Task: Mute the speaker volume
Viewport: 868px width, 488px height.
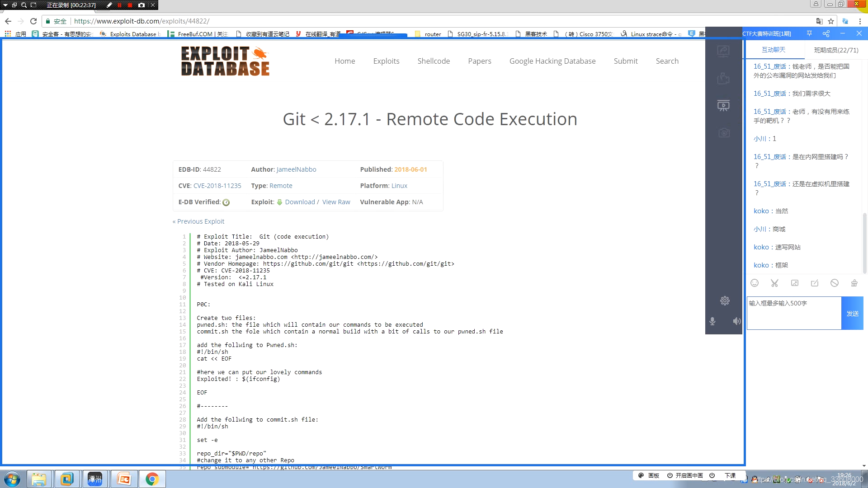Action: [x=736, y=321]
